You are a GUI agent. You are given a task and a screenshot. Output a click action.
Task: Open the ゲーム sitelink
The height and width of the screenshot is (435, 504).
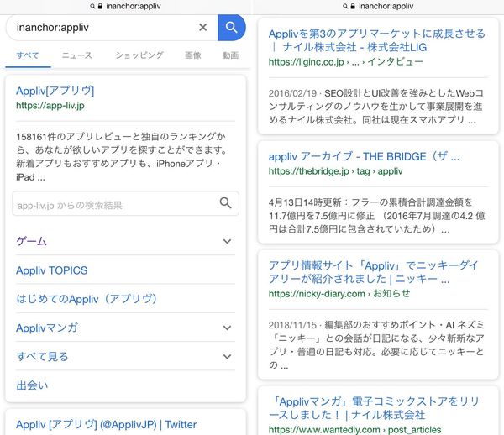pyautogui.click(x=32, y=241)
